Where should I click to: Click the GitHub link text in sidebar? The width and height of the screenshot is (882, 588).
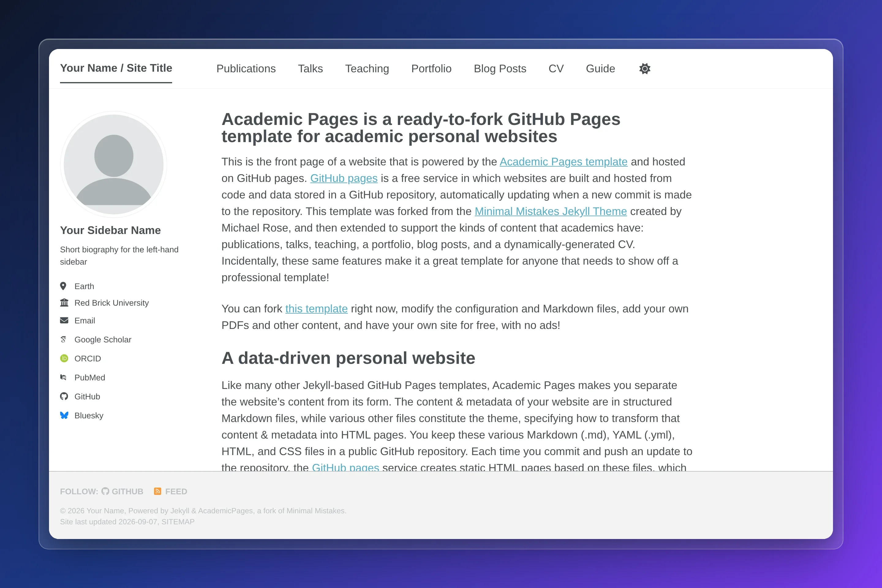(x=87, y=396)
